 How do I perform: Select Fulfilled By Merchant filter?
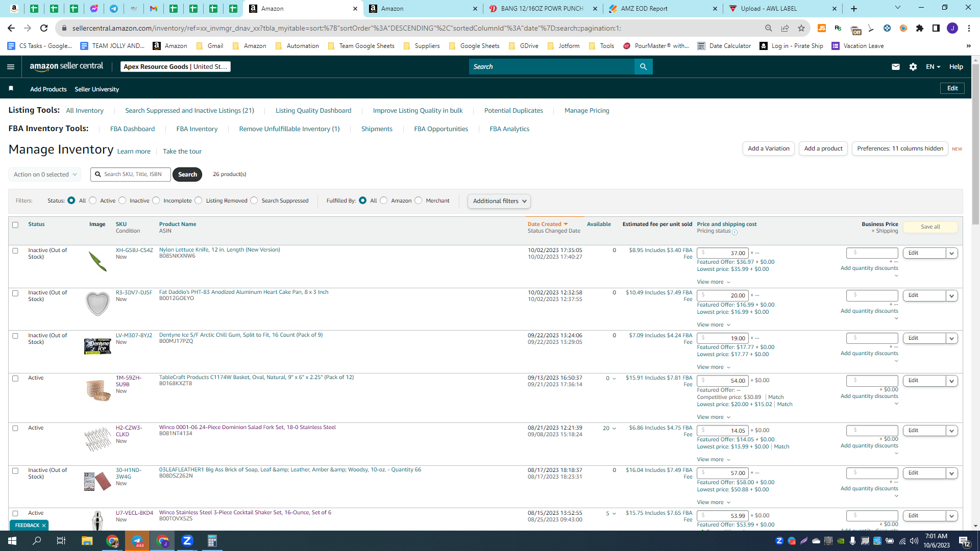419,201
